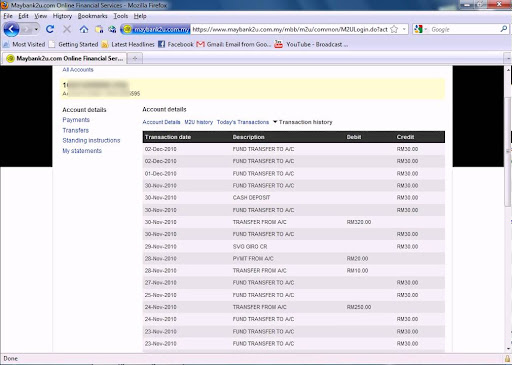
Task: Expand the URL bar history dropdown
Action: (x=404, y=29)
